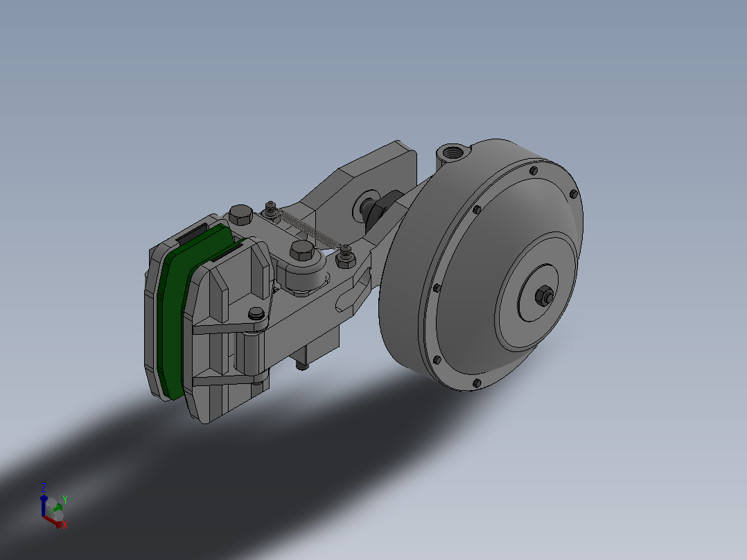Pick the hex nut at the spring's right end
Image resolution: width=747 pixels, height=560 pixels.
tap(346, 259)
